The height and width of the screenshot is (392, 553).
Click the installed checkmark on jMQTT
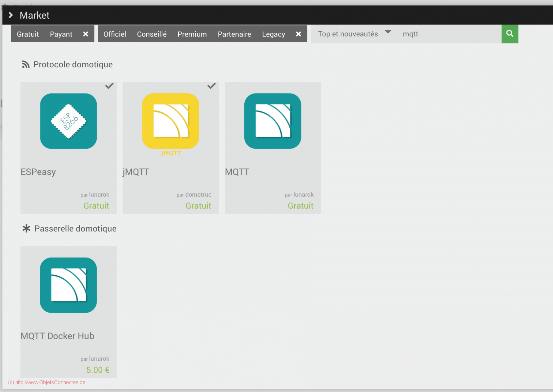point(211,86)
